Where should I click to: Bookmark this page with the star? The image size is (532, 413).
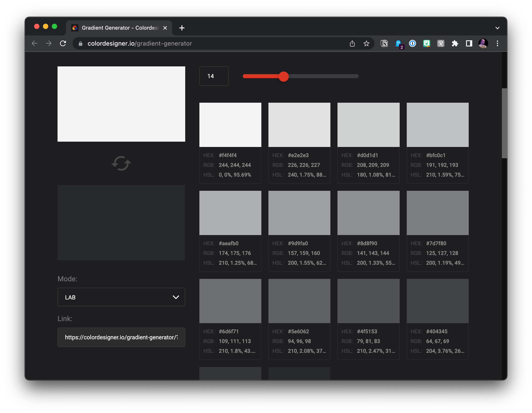click(x=366, y=44)
